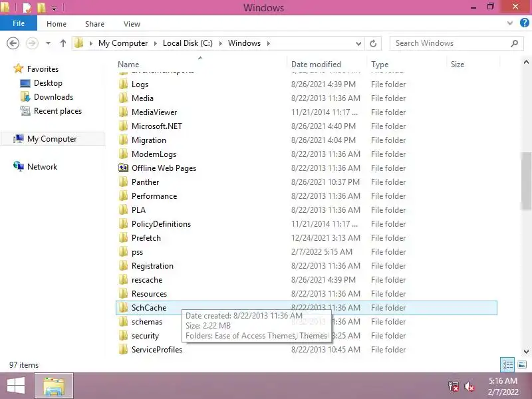Click My Computer in the address bar
The height and width of the screenshot is (399, 532).
(x=123, y=43)
